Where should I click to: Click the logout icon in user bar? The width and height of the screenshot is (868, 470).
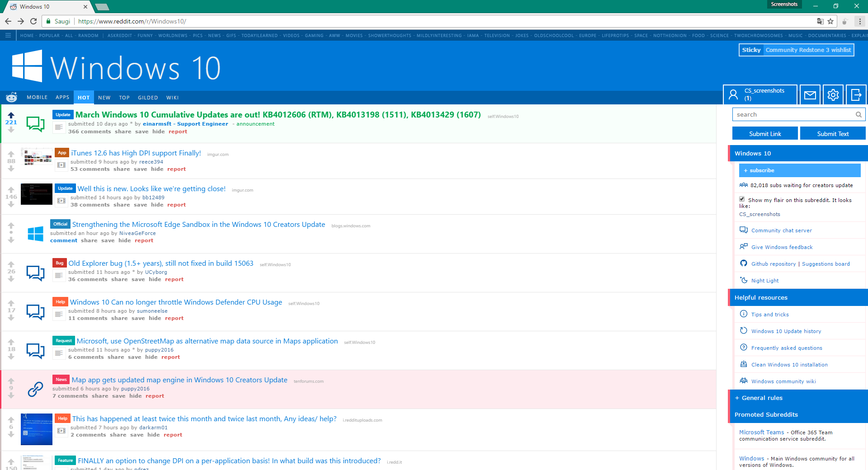[856, 95]
